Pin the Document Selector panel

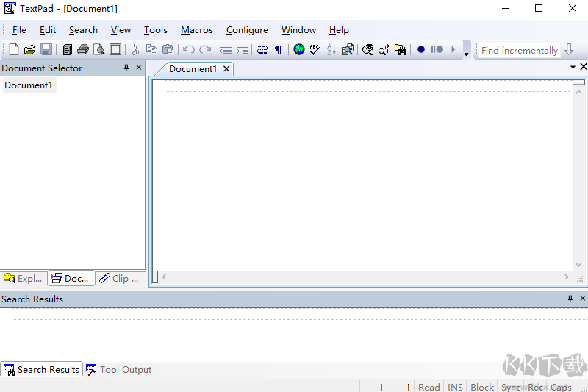pyautogui.click(x=126, y=68)
